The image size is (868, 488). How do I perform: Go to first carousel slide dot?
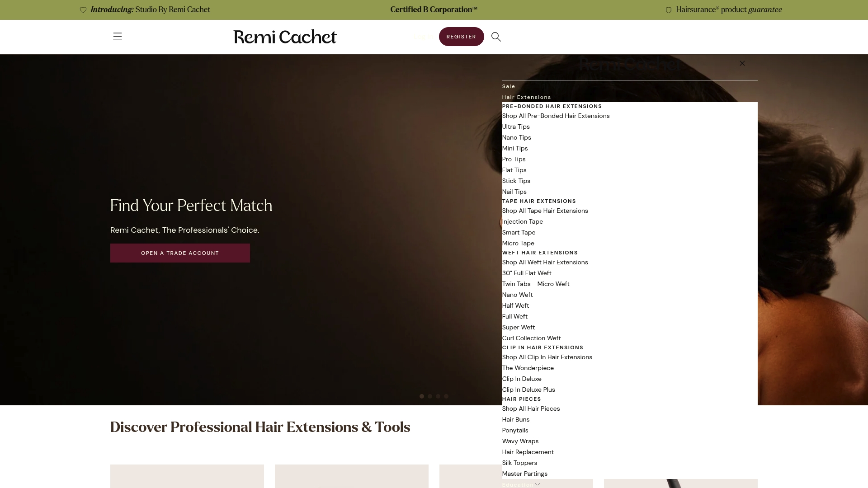422,396
